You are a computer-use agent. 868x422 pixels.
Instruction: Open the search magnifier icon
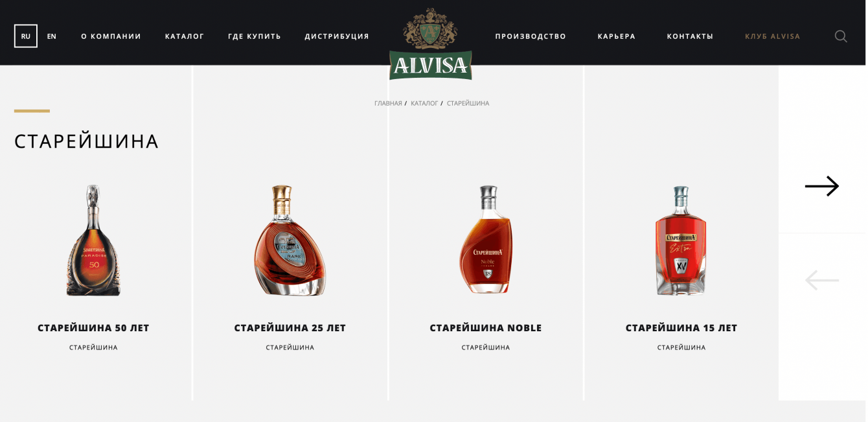(841, 36)
